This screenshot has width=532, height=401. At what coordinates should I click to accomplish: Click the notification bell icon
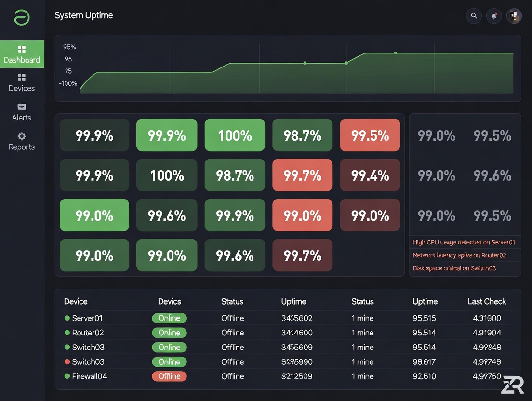[x=493, y=16]
